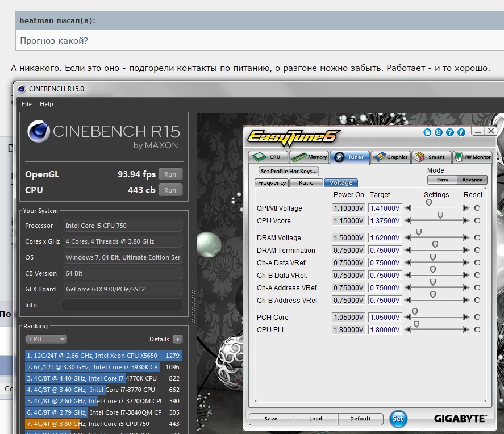Select the Voltage sub-tab

(x=341, y=183)
